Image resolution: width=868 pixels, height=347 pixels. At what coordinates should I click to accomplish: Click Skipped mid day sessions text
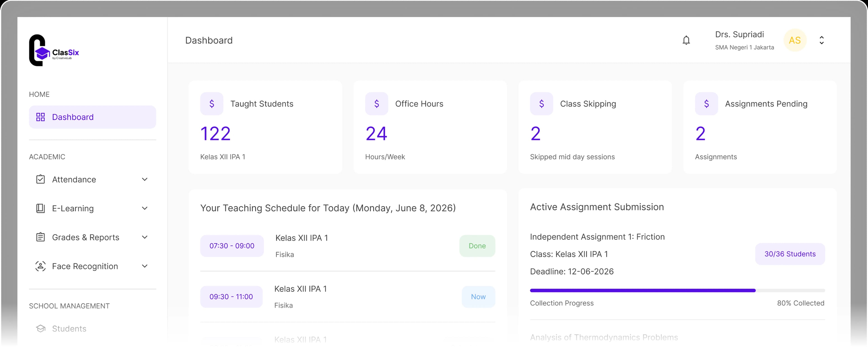coord(572,157)
